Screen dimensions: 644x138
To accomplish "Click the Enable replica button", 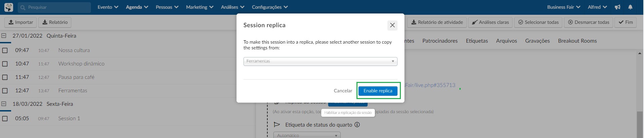I will (x=378, y=91).
